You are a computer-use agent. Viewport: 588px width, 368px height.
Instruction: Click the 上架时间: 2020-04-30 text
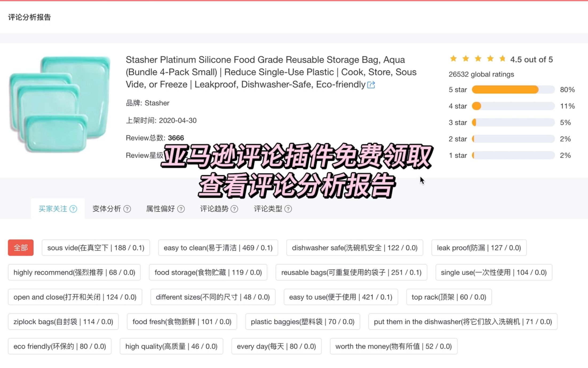pyautogui.click(x=161, y=120)
